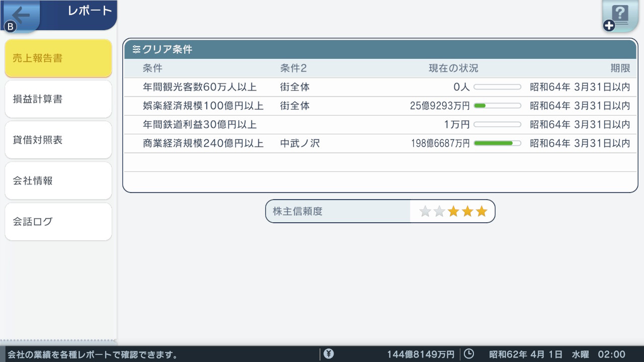Click the 娯楽経済規模 progress bar
This screenshot has height=362, width=644.
pos(498,106)
